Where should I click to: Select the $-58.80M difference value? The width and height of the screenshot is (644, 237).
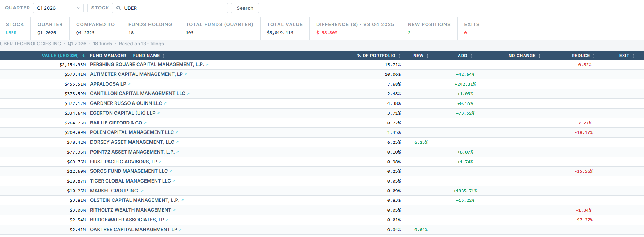click(x=327, y=33)
